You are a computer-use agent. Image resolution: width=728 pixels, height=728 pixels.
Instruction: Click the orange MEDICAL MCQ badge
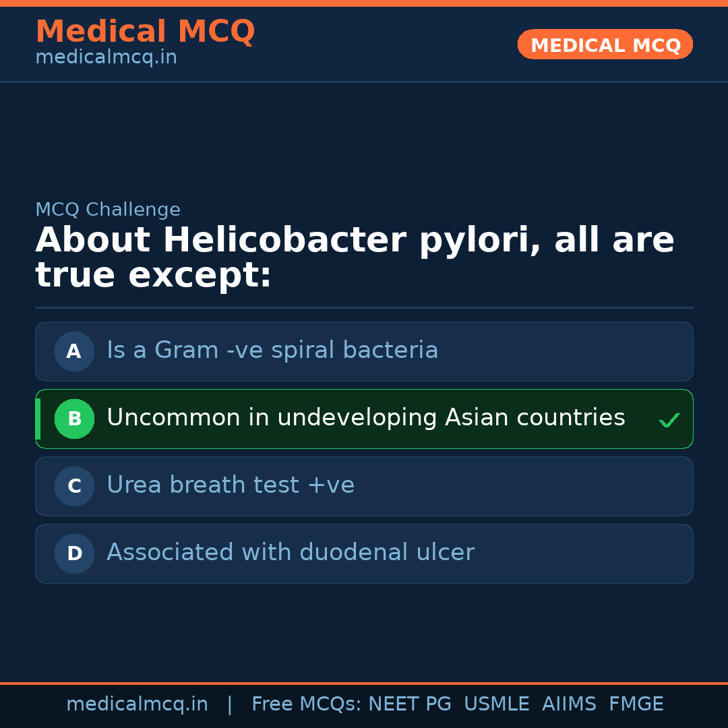(x=605, y=45)
